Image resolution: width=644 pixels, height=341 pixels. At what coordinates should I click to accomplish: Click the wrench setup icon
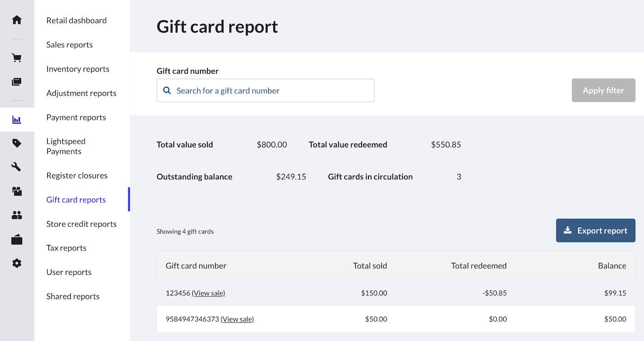pyautogui.click(x=17, y=167)
